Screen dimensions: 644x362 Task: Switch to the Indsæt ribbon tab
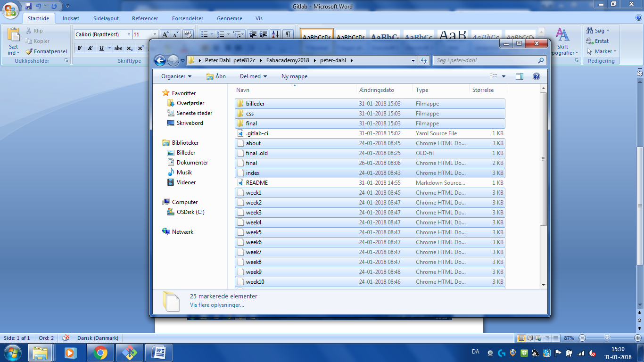71,18
